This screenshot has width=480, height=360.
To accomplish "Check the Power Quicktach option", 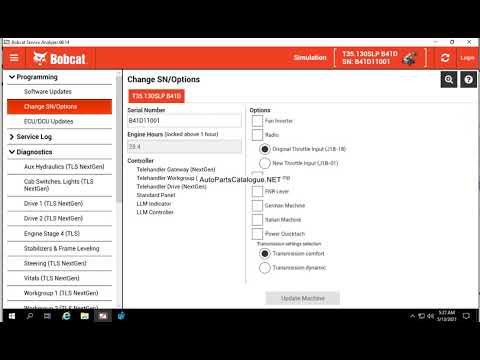I will pyautogui.click(x=257, y=234).
